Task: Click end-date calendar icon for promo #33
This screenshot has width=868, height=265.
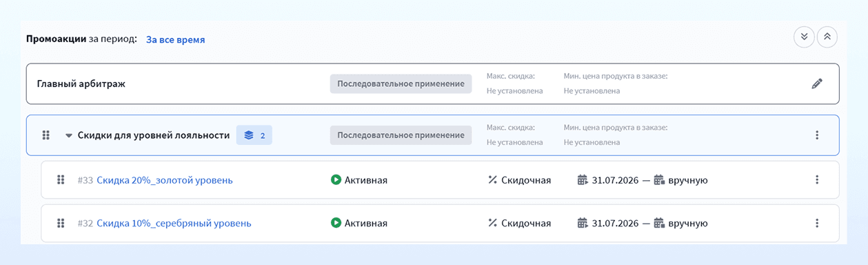Action: (658, 180)
